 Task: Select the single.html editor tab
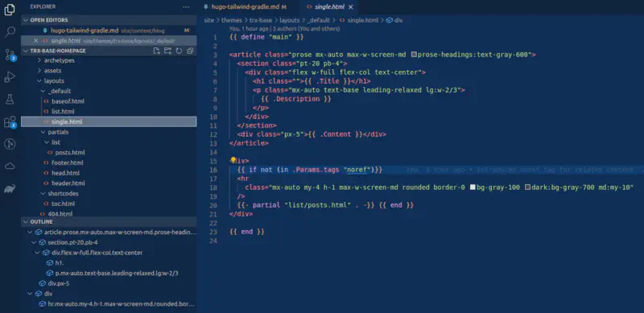pyautogui.click(x=329, y=7)
